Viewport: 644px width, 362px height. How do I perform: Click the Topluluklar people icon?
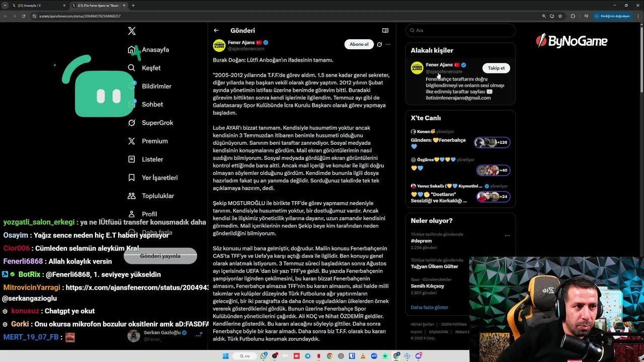point(131,196)
